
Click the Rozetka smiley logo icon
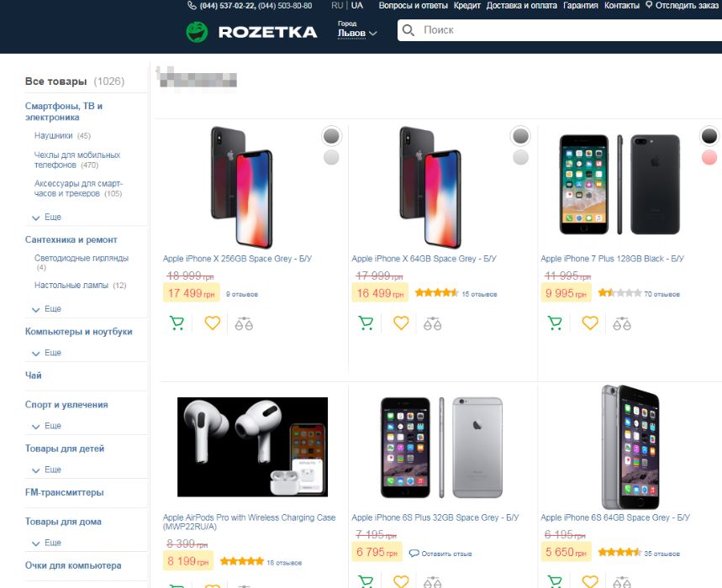(197, 32)
